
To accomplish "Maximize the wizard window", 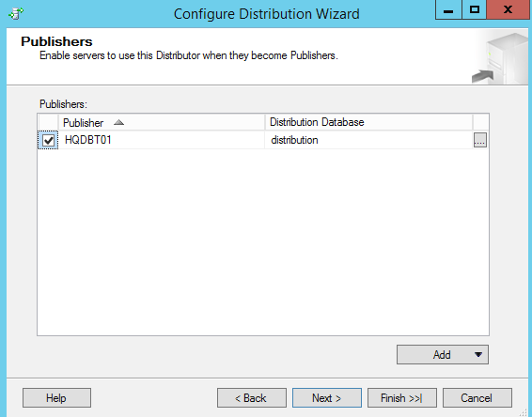I will 474,9.
